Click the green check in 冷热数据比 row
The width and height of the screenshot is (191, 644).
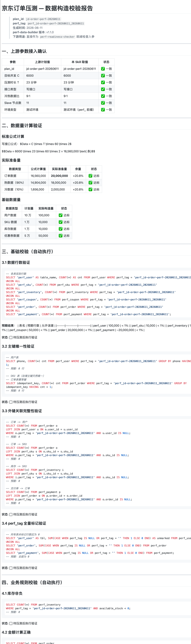coord(103,96)
